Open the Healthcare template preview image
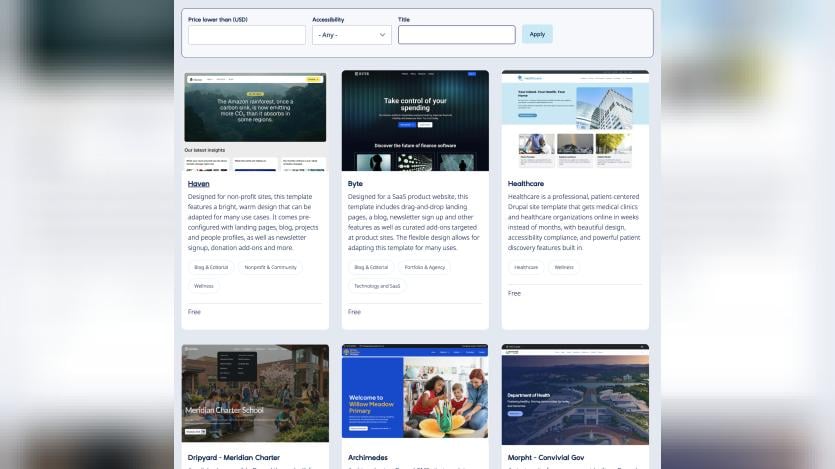 click(x=575, y=121)
